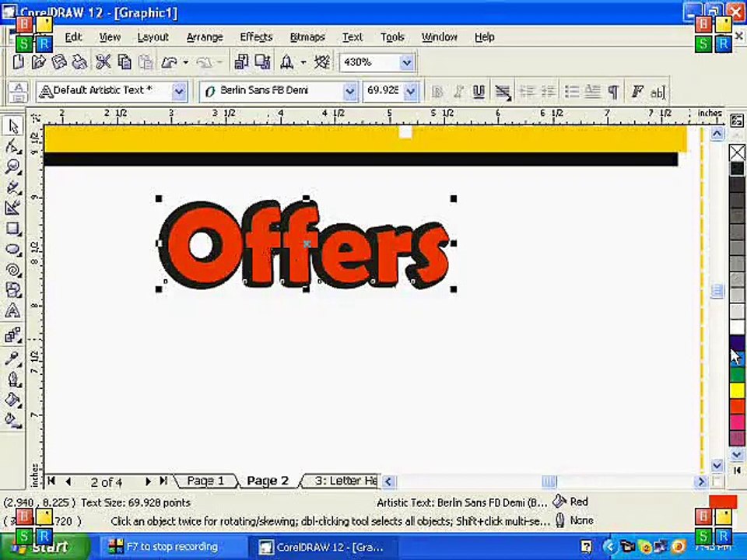Open the Undo history dropdown arrow
This screenshot has height=560, width=747.
[185, 62]
